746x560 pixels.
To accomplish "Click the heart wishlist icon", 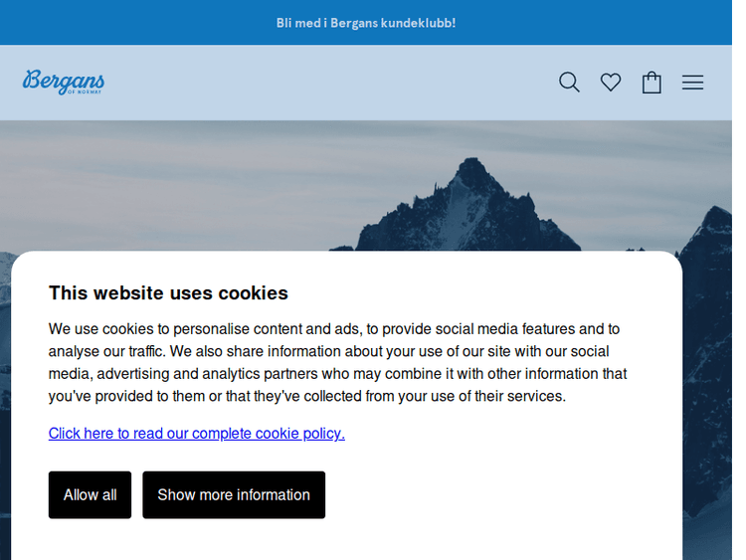I will tap(611, 83).
